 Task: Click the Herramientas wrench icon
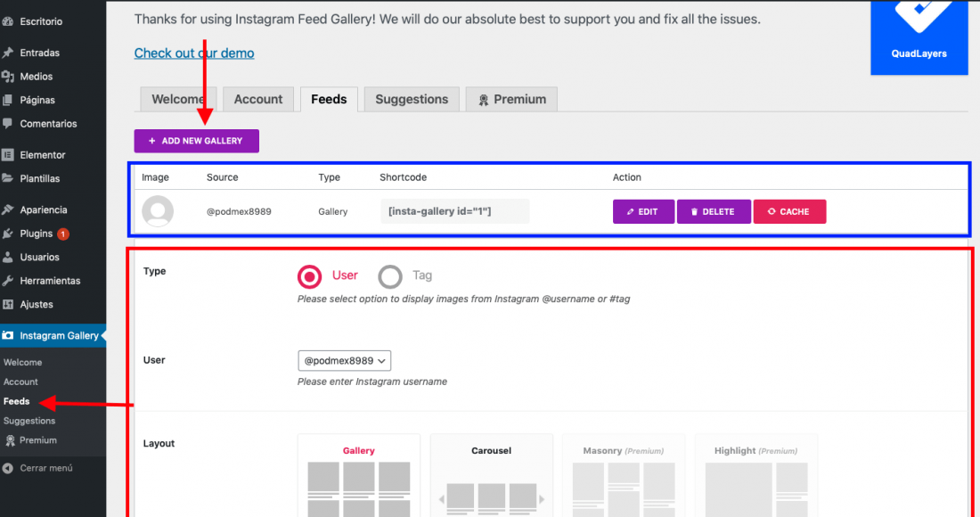tap(7, 281)
